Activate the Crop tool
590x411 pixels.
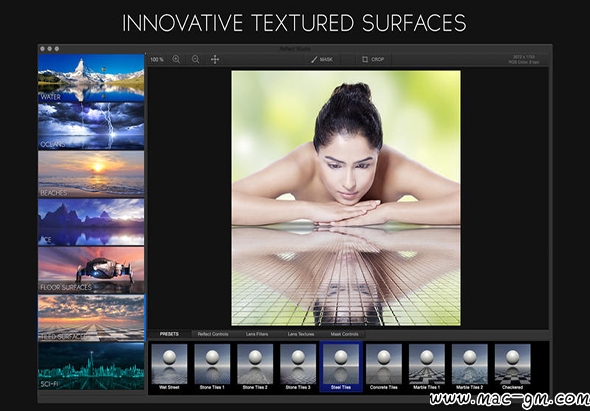pyautogui.click(x=373, y=59)
